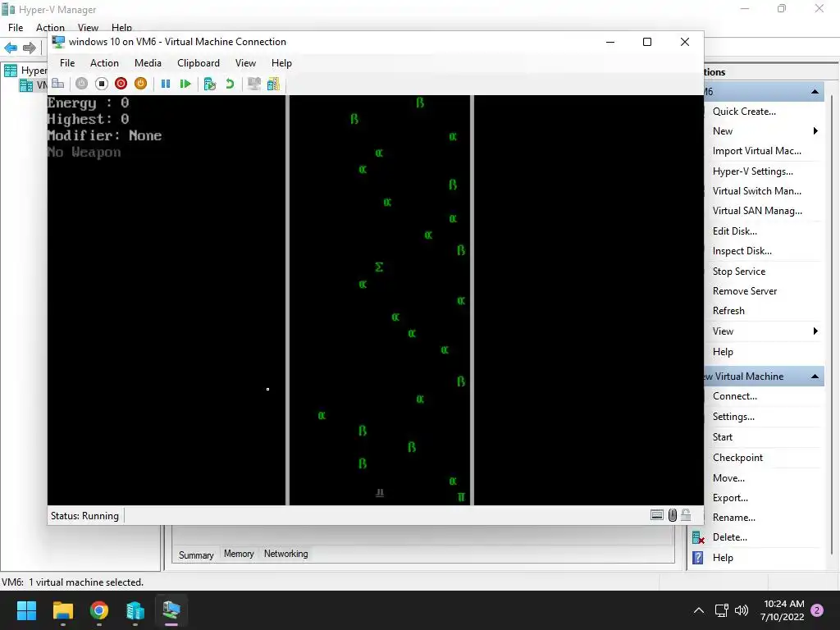Click mouse status icon in status bar
The height and width of the screenshot is (630, 840).
pyautogui.click(x=673, y=515)
